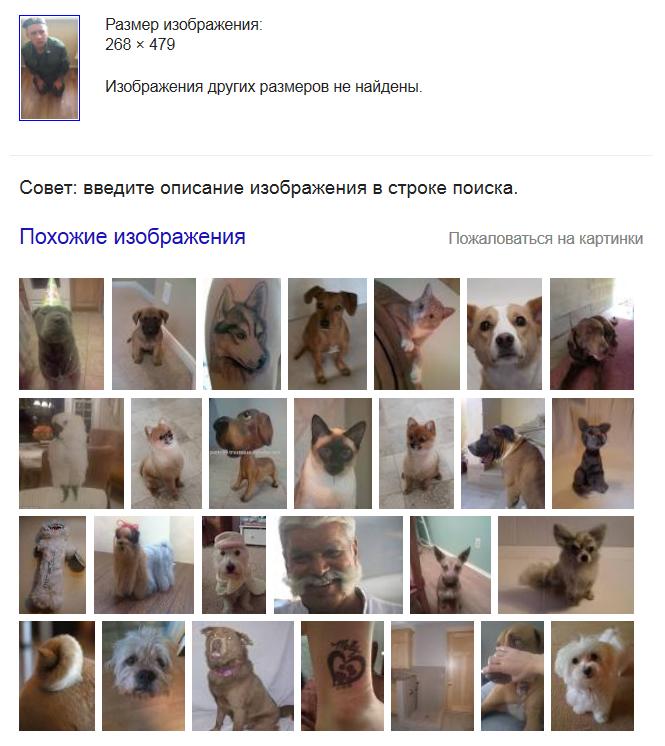Open the Siamese cat thumbnail
This screenshot has height=746, width=665.
[x=333, y=453]
